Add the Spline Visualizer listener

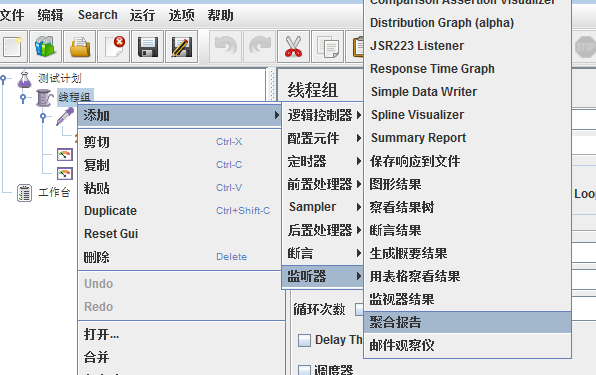[x=468, y=115]
